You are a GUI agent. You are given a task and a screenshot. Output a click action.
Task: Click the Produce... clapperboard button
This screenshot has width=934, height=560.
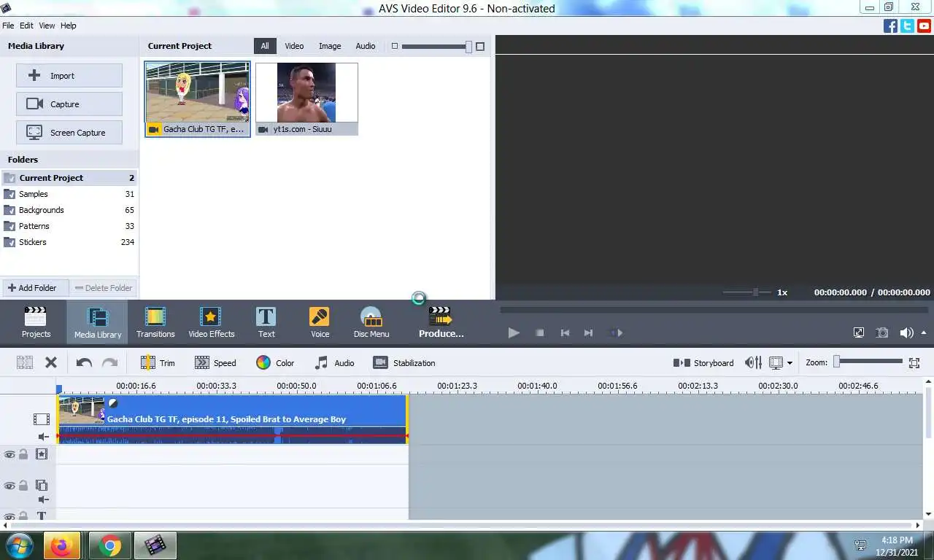pyautogui.click(x=441, y=322)
